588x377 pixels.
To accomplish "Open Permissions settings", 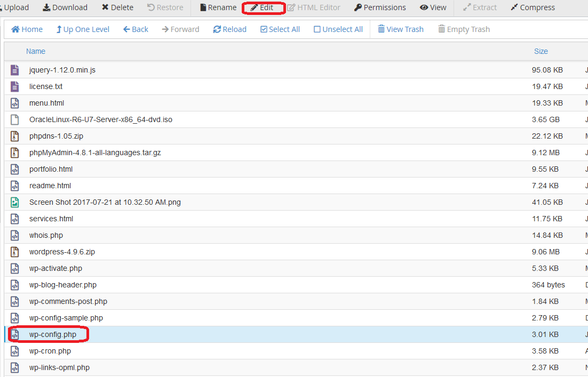I will tap(379, 7).
